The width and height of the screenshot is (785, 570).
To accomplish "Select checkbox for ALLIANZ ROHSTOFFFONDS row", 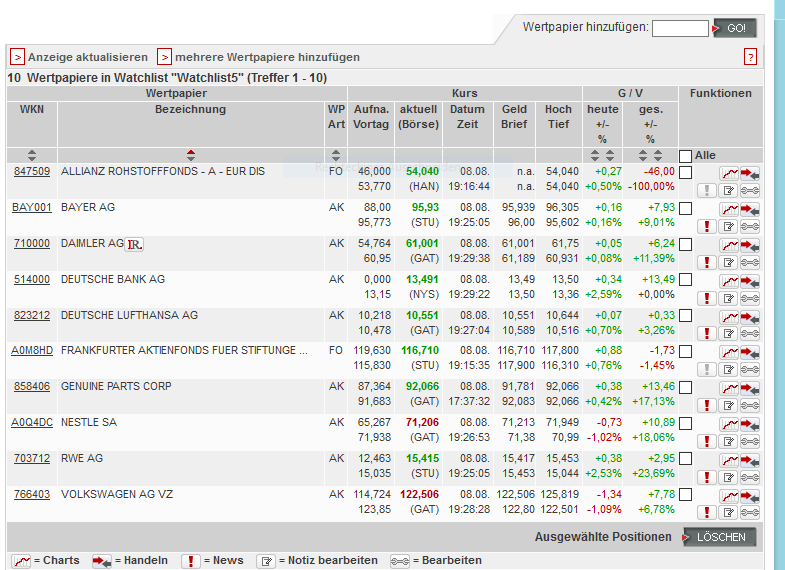I will click(x=685, y=173).
